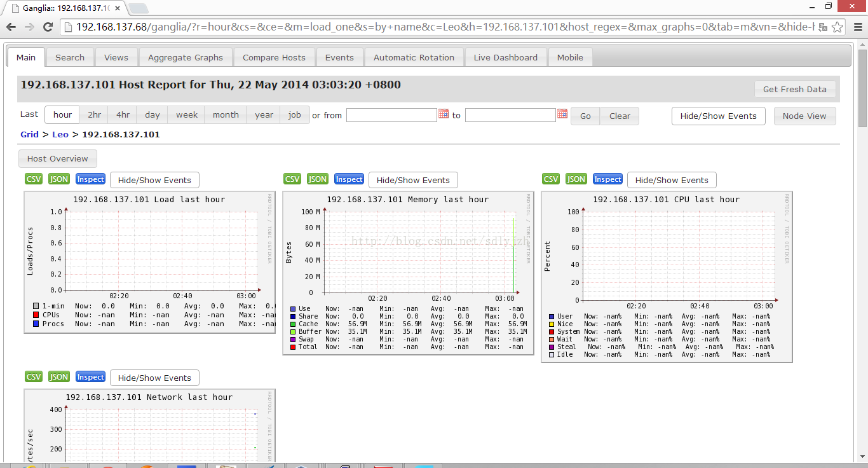This screenshot has width=868, height=468.
Task: Hide/Show Events for the Memory graph
Action: 413,180
